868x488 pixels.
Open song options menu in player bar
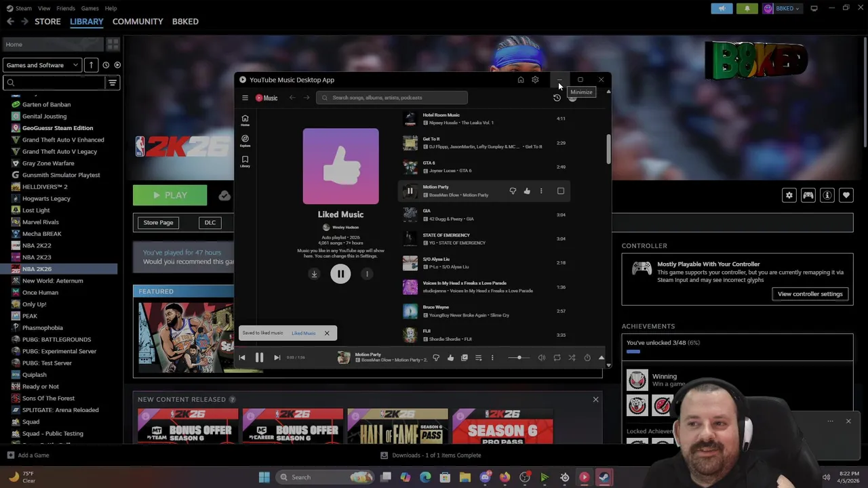coord(492,357)
